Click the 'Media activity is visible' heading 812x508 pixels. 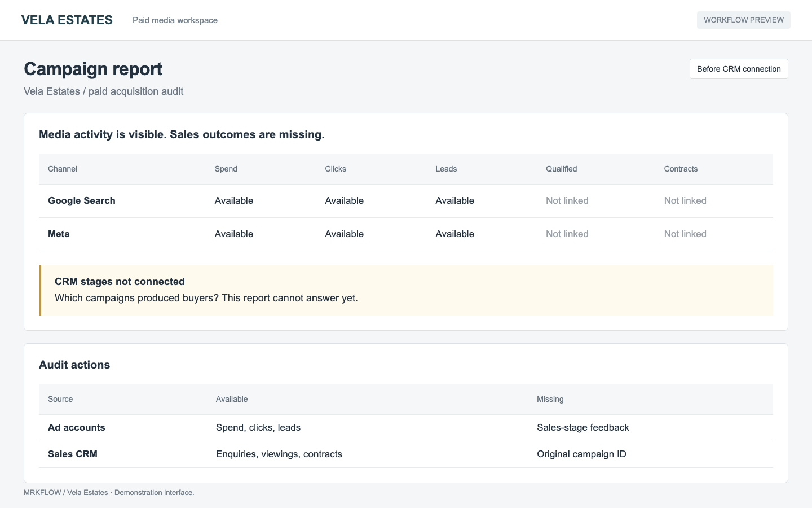coord(182,134)
